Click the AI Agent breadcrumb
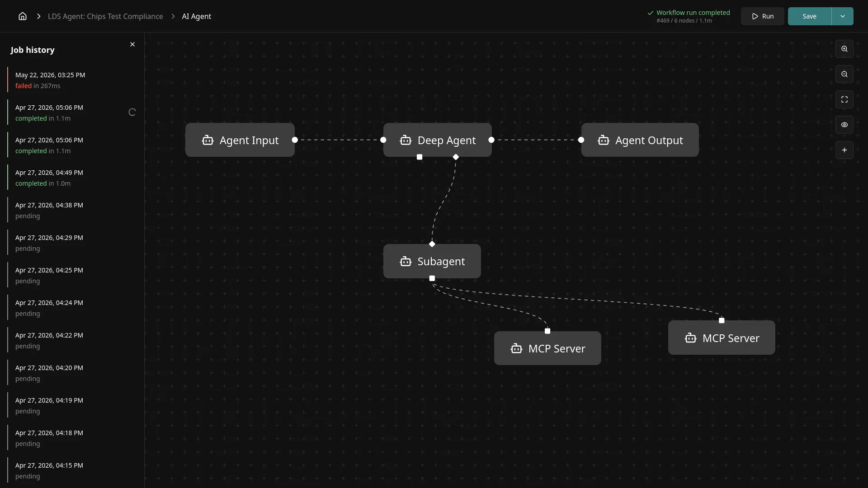 coord(197,16)
